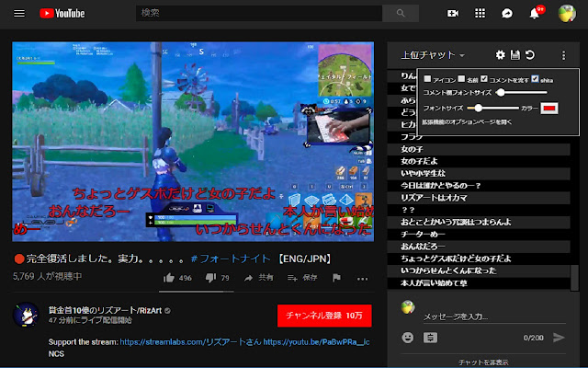Viewport: 588px width, 368px height.
Task: Open more video actions ellipsis
Action: coord(362,279)
